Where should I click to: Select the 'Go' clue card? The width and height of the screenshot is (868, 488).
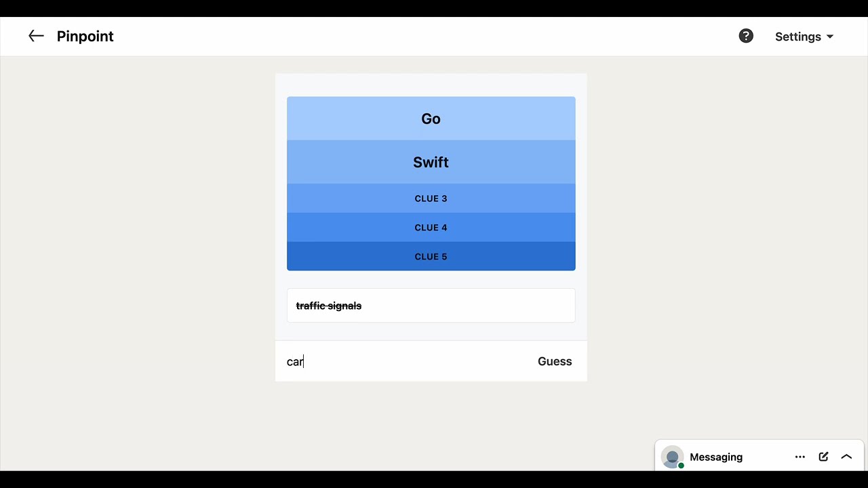pos(431,119)
